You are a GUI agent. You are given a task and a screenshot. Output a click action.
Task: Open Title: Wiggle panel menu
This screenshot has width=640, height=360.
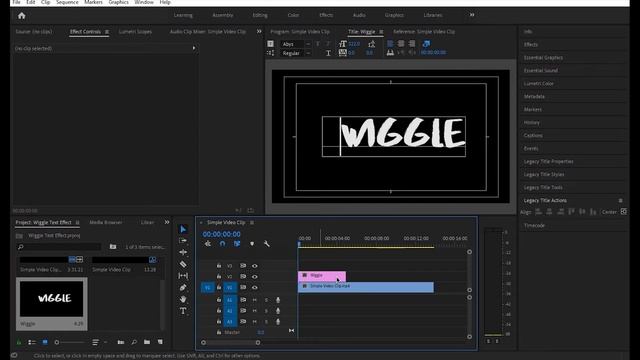(381, 31)
